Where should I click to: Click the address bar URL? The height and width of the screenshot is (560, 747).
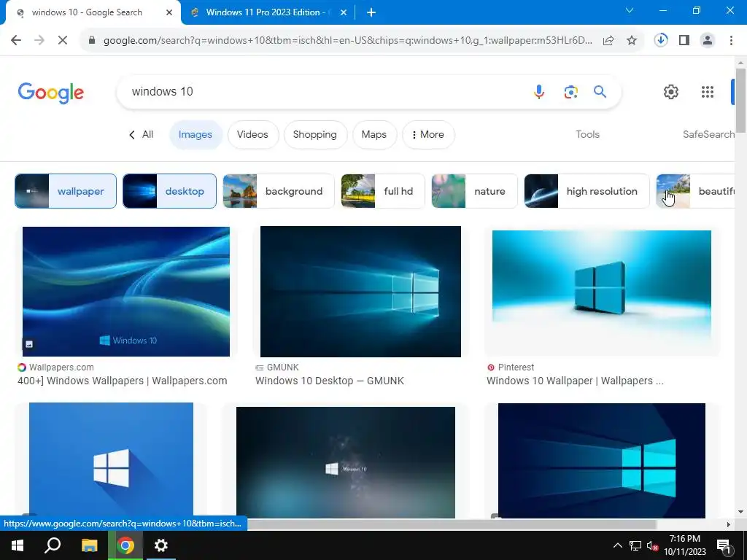tap(348, 41)
